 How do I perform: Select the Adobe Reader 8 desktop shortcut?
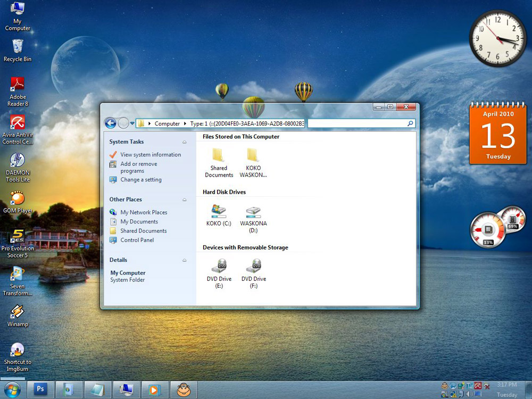coord(18,92)
